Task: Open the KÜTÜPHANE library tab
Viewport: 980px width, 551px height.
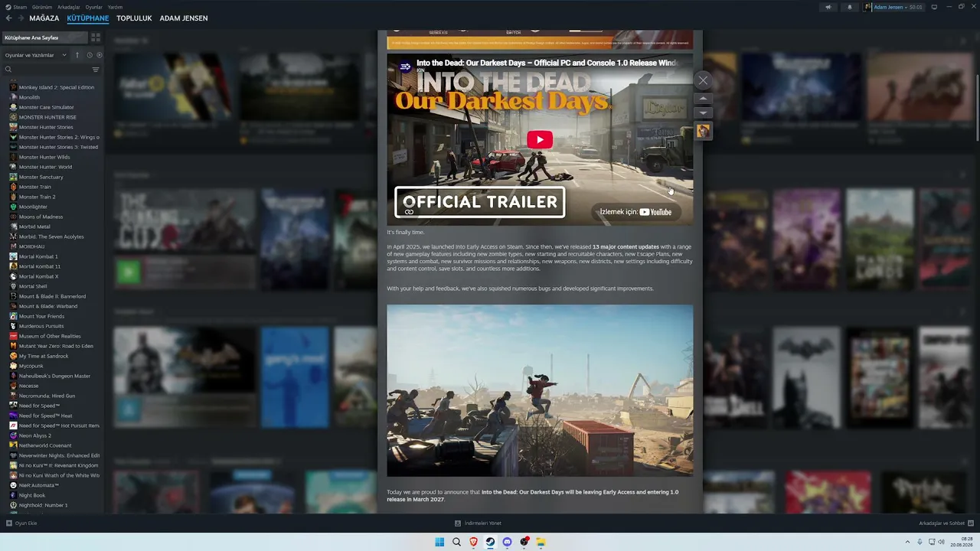Action: click(x=88, y=18)
